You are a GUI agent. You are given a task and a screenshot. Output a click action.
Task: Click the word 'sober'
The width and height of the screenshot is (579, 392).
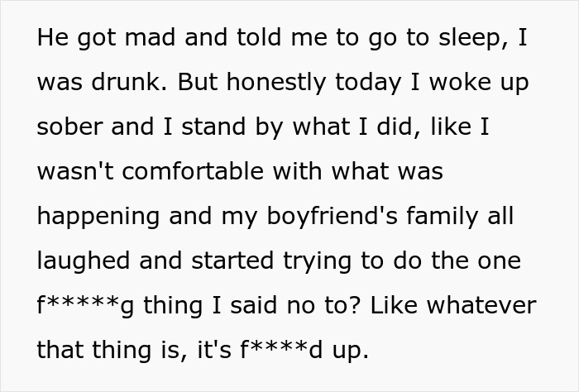69,127
